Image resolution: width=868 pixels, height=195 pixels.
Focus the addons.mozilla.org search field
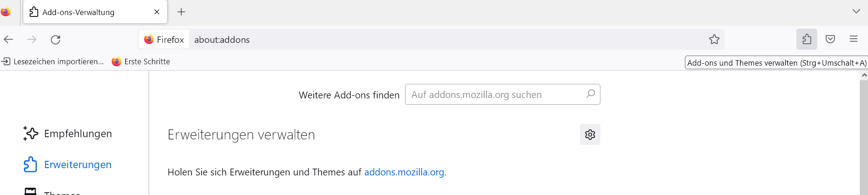[x=495, y=95]
